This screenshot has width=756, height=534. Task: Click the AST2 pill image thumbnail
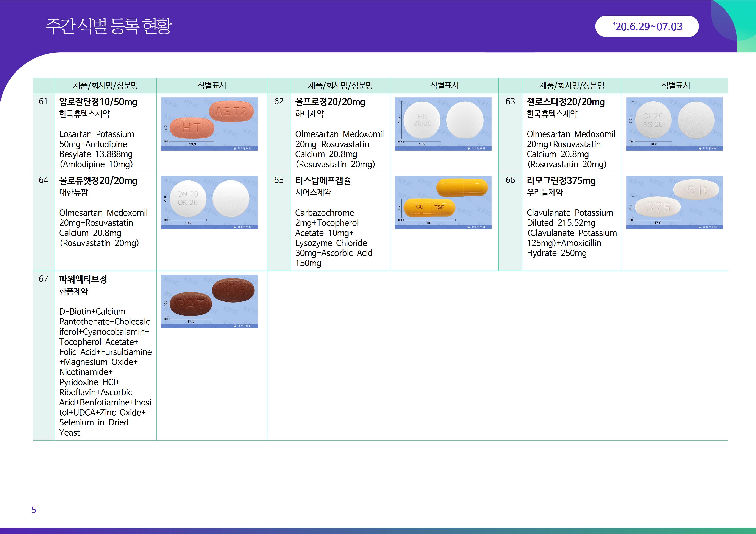click(x=209, y=124)
